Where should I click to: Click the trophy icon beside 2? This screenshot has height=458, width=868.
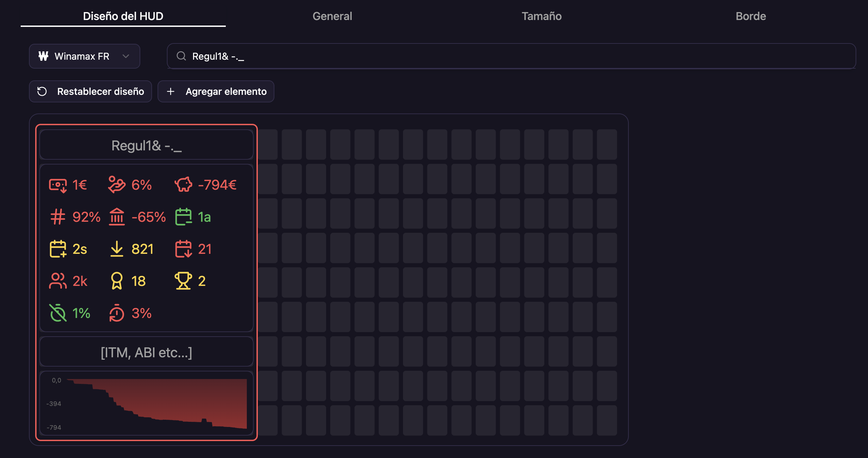pyautogui.click(x=183, y=281)
